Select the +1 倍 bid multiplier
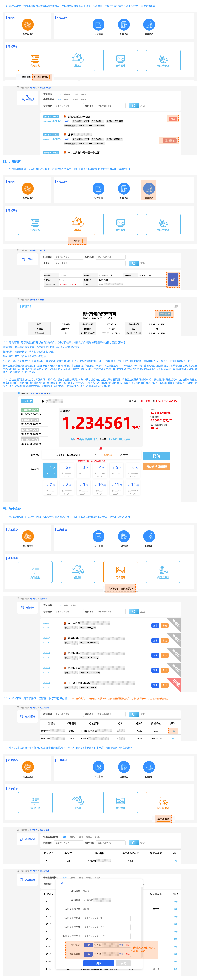The image size is (200, 980). (50, 470)
